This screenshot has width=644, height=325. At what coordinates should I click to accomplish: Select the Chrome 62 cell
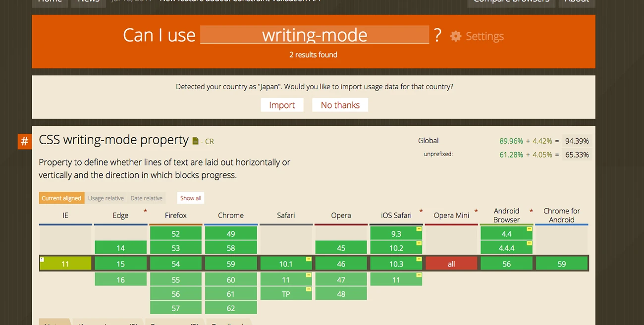coord(231,308)
